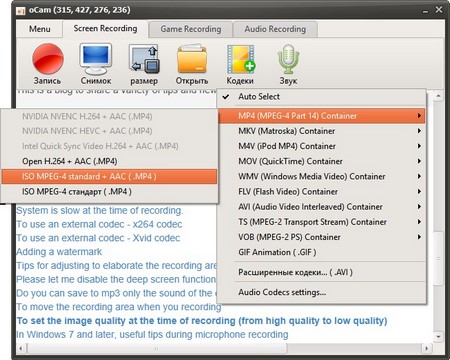Open link 'To use an external codec - x264 codec'
The width and height of the screenshot is (450, 360).
(99, 224)
